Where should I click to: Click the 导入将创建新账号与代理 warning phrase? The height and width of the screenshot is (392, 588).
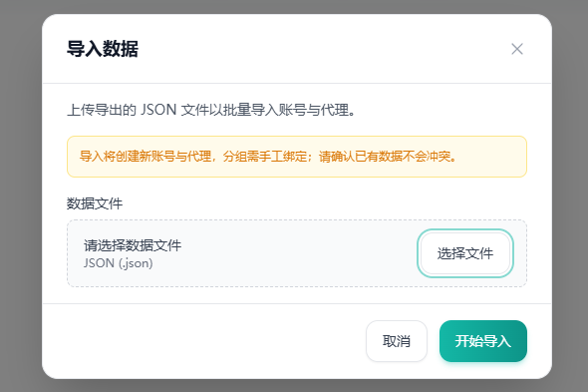coord(146,157)
